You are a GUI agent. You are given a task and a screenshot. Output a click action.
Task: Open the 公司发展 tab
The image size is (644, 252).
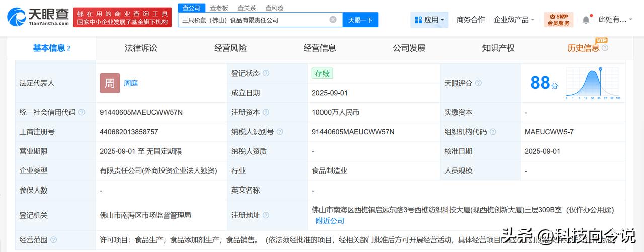coord(409,48)
